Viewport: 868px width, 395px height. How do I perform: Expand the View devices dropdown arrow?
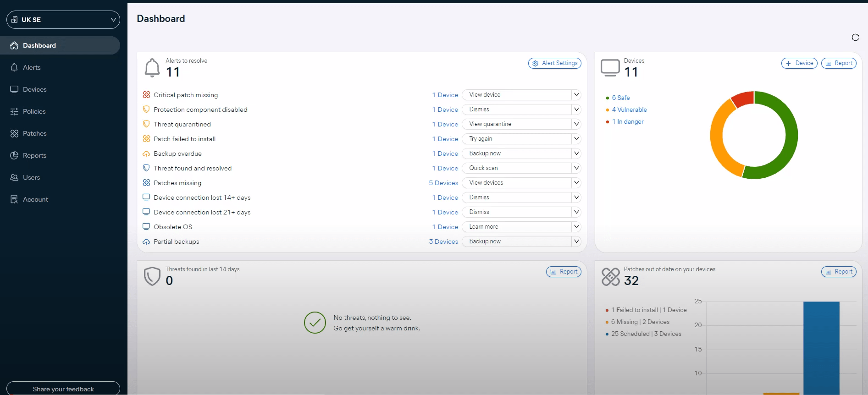point(576,183)
